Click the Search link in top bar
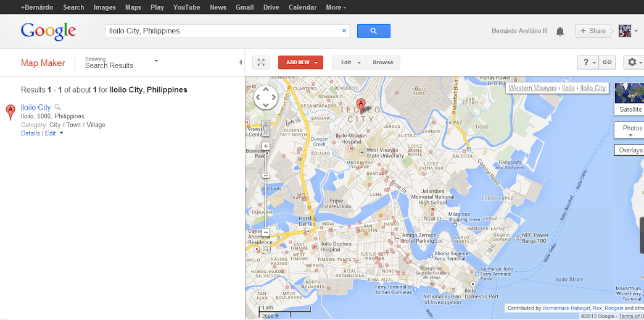The image size is (644, 320). click(73, 7)
